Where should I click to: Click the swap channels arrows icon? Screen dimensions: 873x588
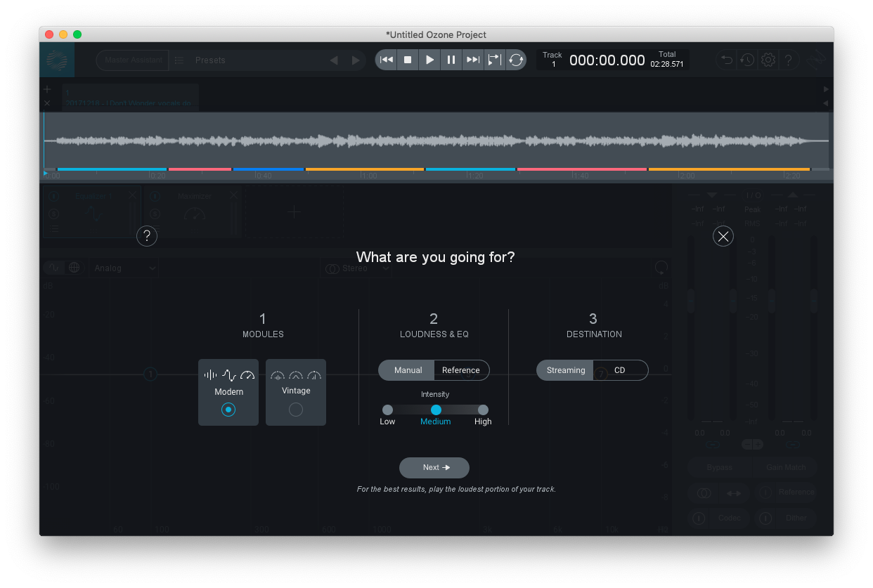(x=734, y=493)
